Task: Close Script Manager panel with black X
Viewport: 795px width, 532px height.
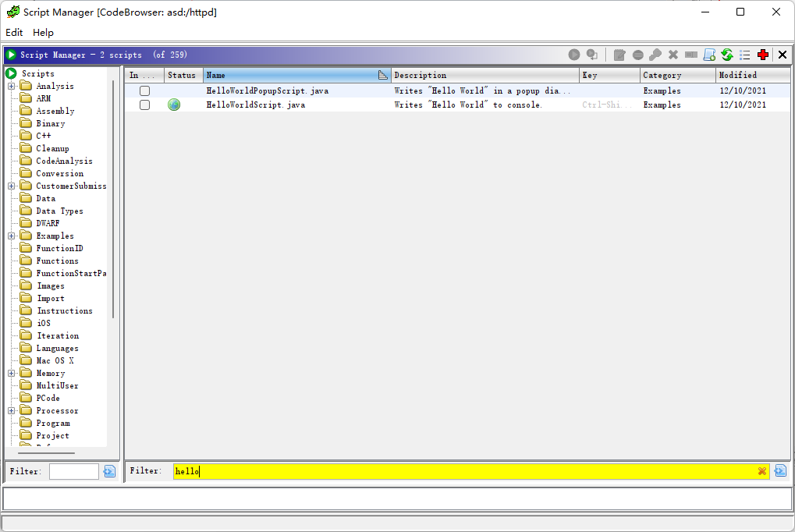Action: pos(783,55)
